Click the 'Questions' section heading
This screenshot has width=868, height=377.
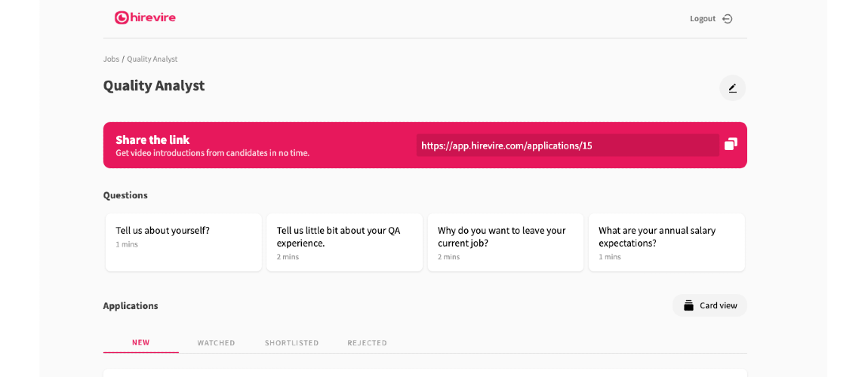pyautogui.click(x=125, y=195)
